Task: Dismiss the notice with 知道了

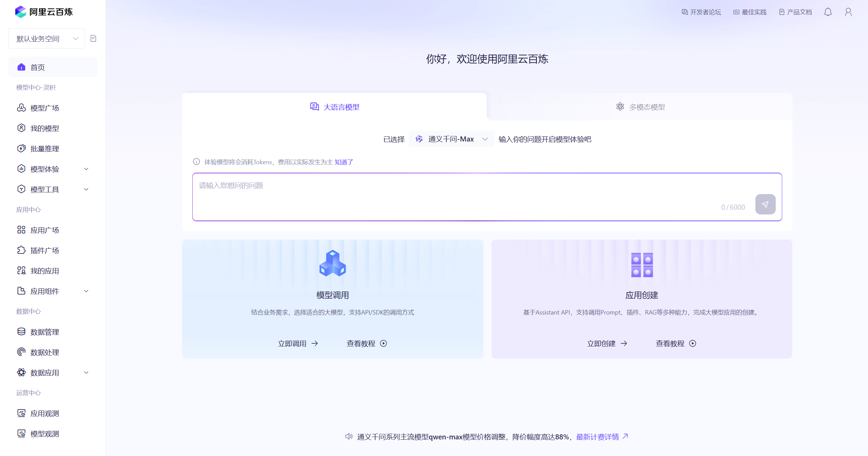Action: pos(344,162)
